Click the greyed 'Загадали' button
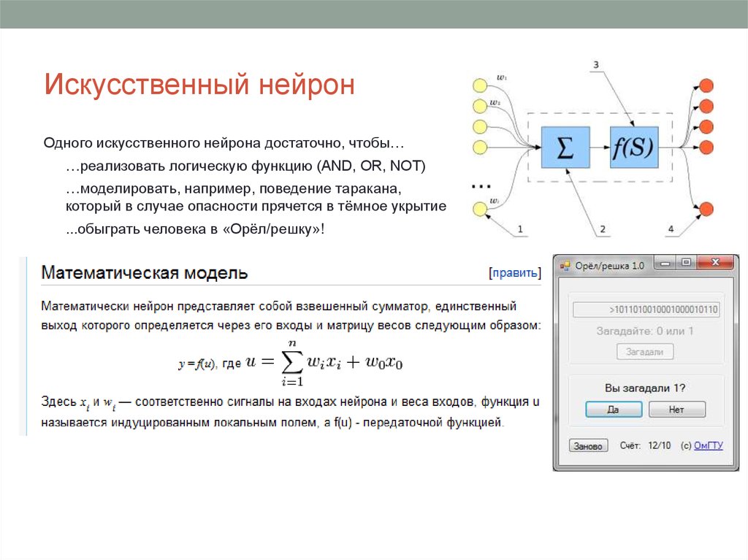Screen dimensions: 748x560 coord(645,352)
